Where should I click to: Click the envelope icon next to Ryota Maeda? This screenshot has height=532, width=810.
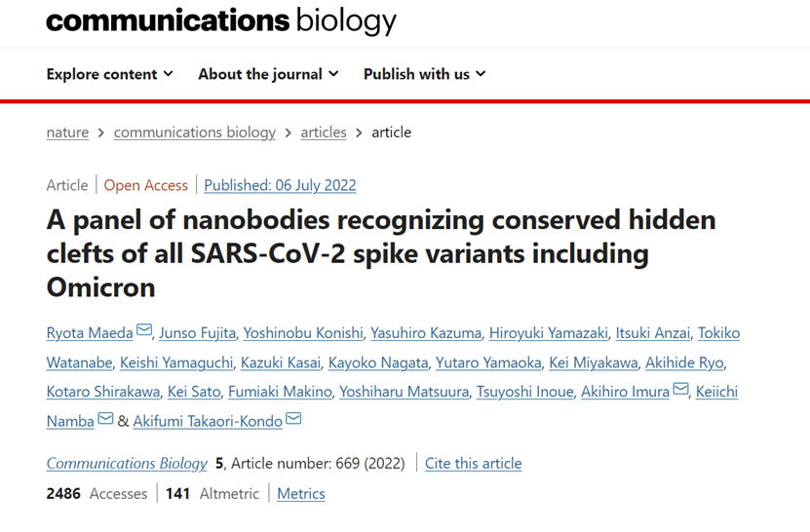point(144,329)
